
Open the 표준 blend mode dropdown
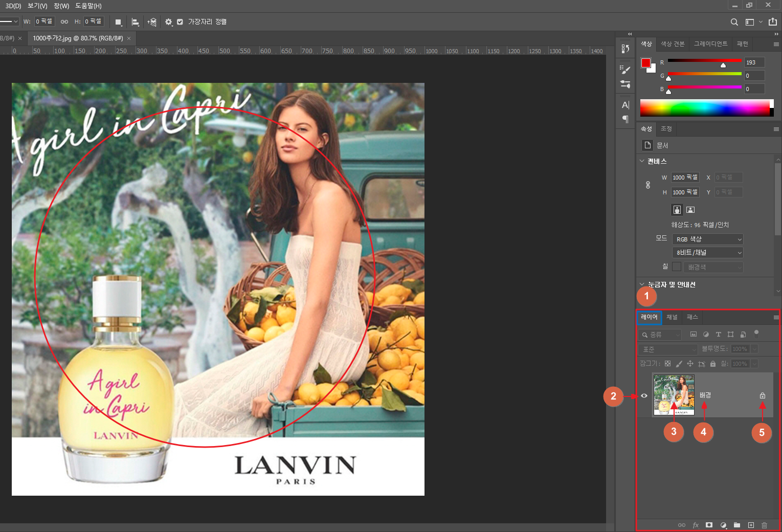pos(668,349)
